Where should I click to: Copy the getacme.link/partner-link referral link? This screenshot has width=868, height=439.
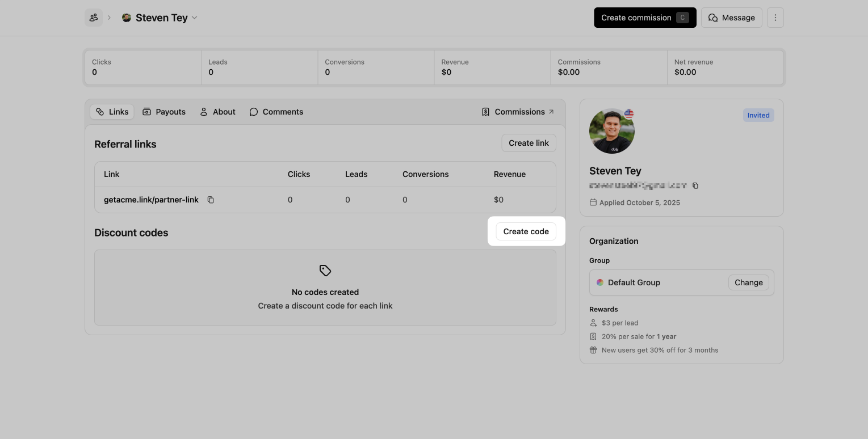(x=211, y=200)
